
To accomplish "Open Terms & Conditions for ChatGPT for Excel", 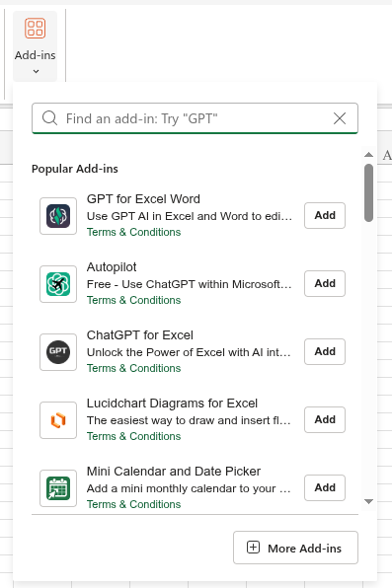I will click(x=133, y=368).
